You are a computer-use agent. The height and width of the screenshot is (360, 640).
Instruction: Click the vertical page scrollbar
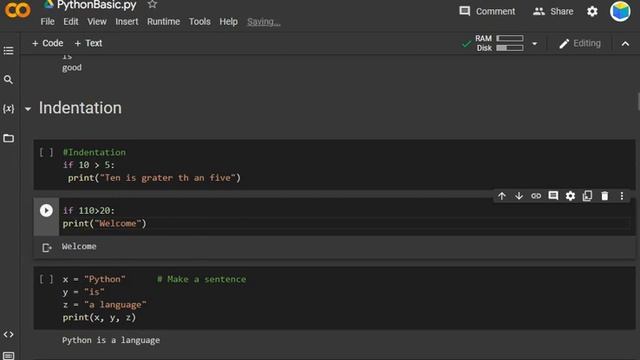tap(638, 101)
